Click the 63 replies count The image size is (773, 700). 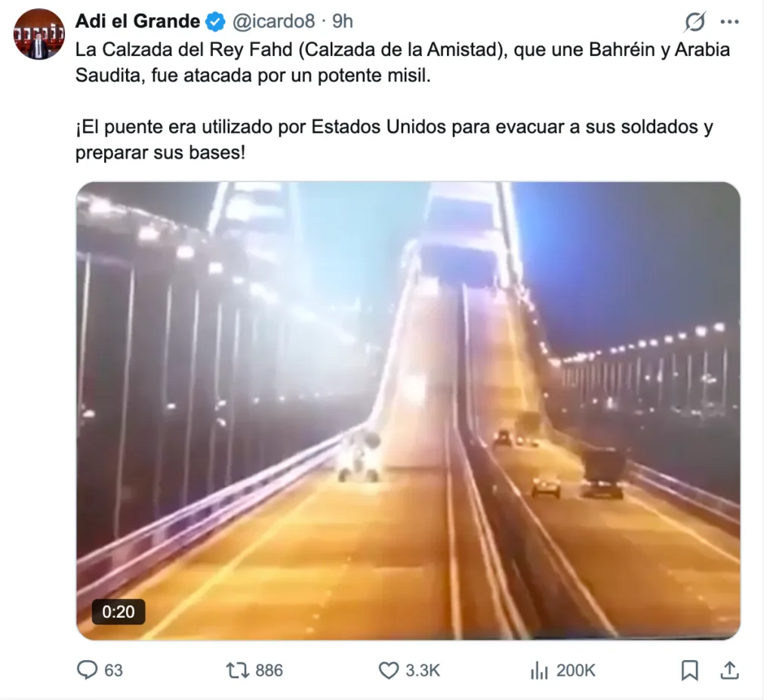113,671
